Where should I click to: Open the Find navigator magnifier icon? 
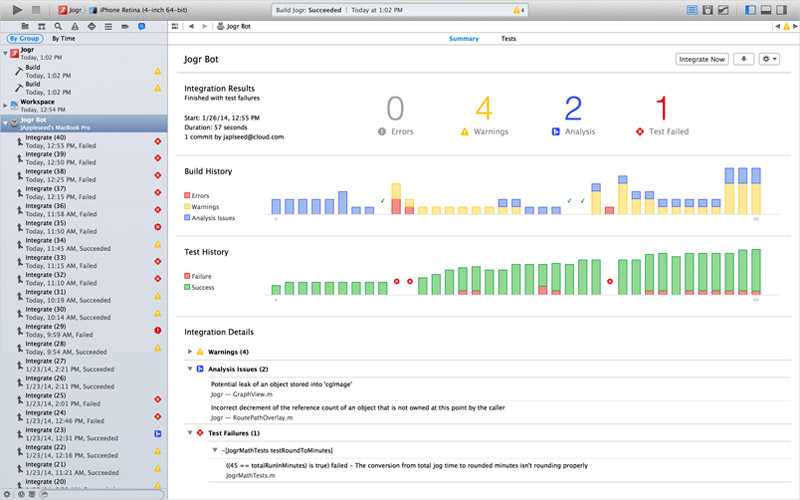pos(58,24)
